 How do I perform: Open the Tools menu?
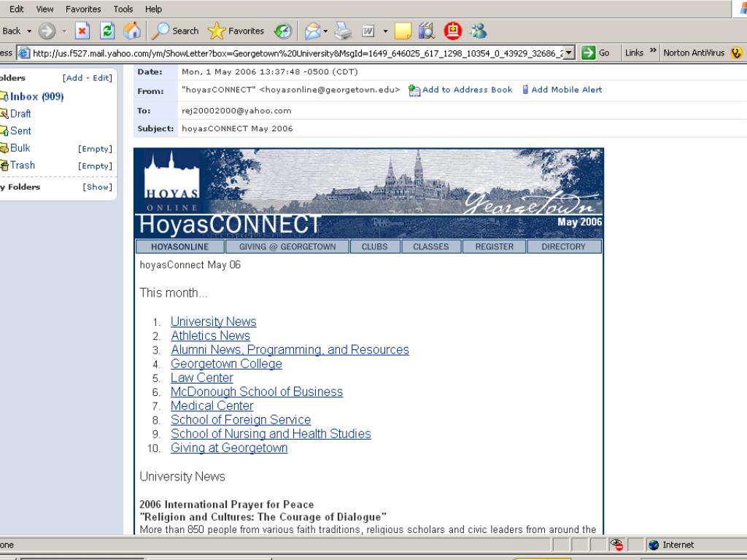123,9
